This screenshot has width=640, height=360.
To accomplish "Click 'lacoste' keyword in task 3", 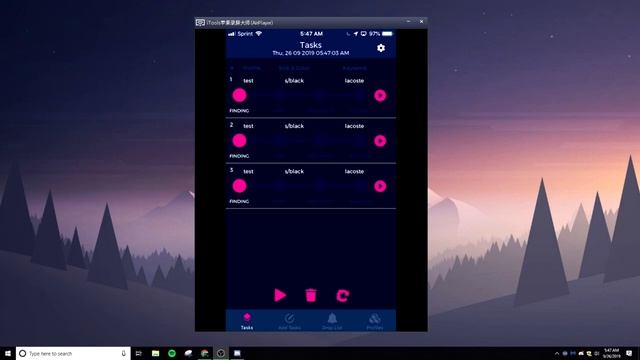I will click(x=354, y=171).
